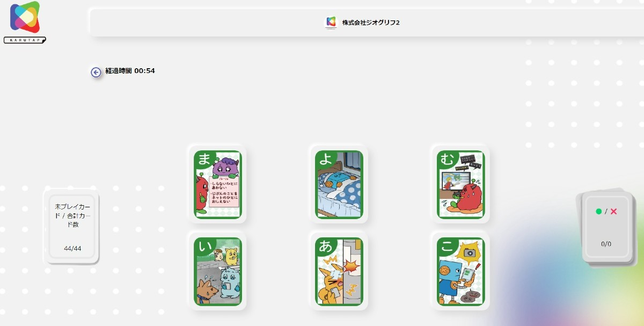Screen dimensions: 644x326
Task: Pick the あ karuta card
Action: 339,271
